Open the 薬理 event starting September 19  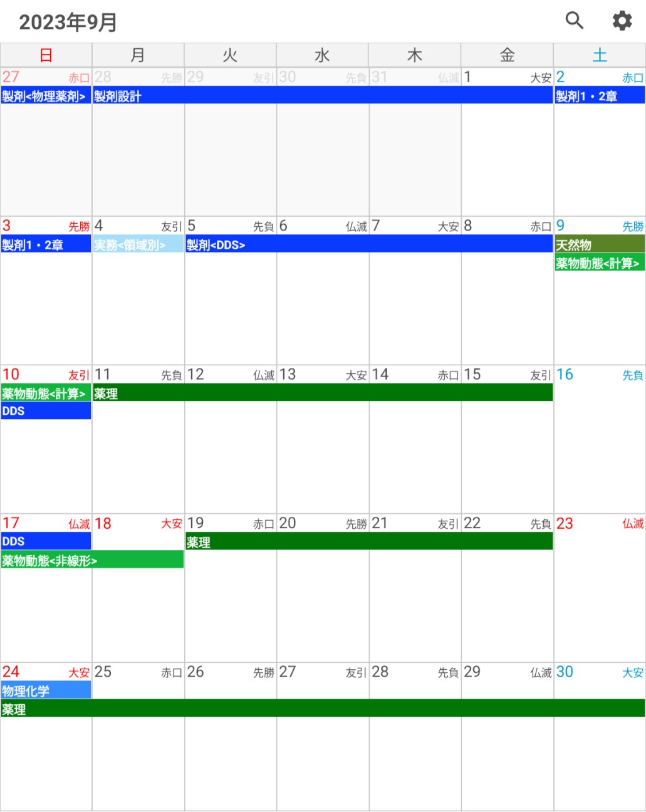pyautogui.click(x=369, y=541)
